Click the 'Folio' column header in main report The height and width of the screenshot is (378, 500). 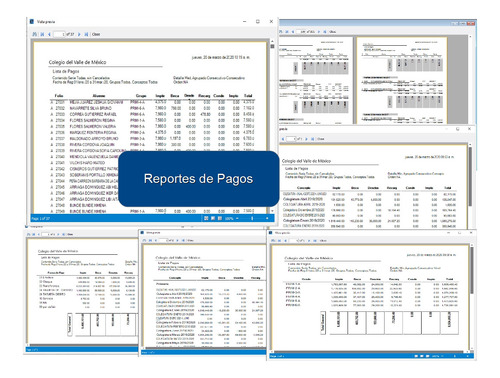click(59, 96)
